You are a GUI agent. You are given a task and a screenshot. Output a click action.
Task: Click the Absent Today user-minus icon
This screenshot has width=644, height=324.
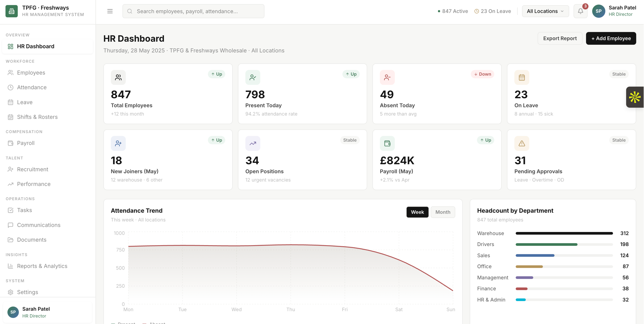click(387, 77)
